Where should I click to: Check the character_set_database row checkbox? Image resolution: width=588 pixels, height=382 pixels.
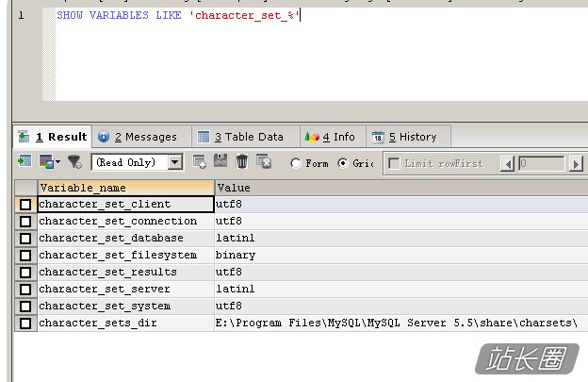pyautogui.click(x=25, y=239)
